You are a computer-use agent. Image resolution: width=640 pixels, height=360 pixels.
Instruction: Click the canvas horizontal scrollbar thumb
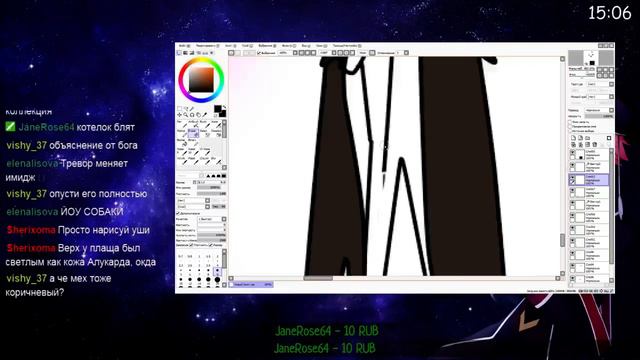[318, 278]
